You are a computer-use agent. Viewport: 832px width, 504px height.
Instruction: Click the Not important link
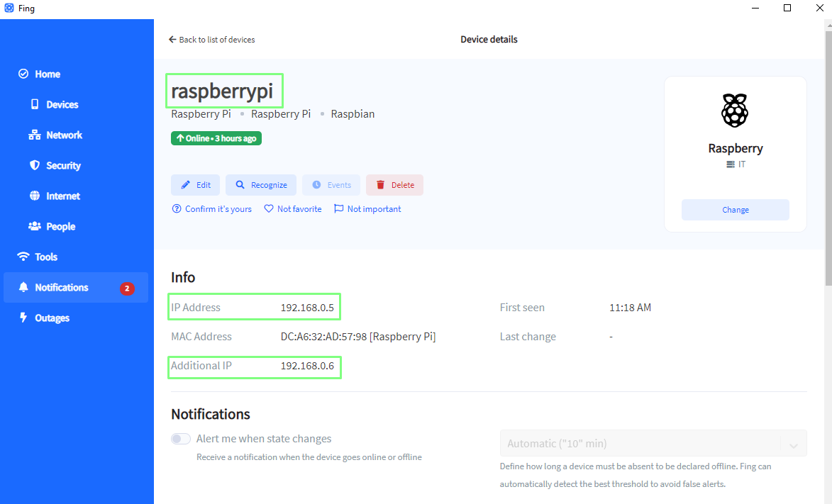(x=367, y=209)
